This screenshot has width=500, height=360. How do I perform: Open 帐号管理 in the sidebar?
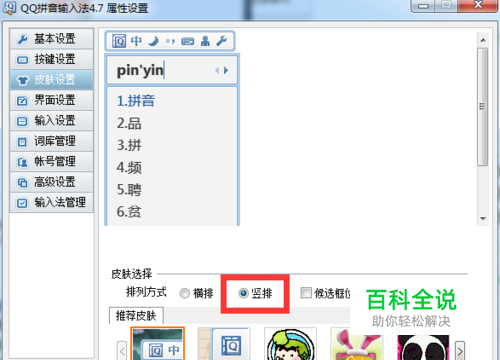pos(51,162)
